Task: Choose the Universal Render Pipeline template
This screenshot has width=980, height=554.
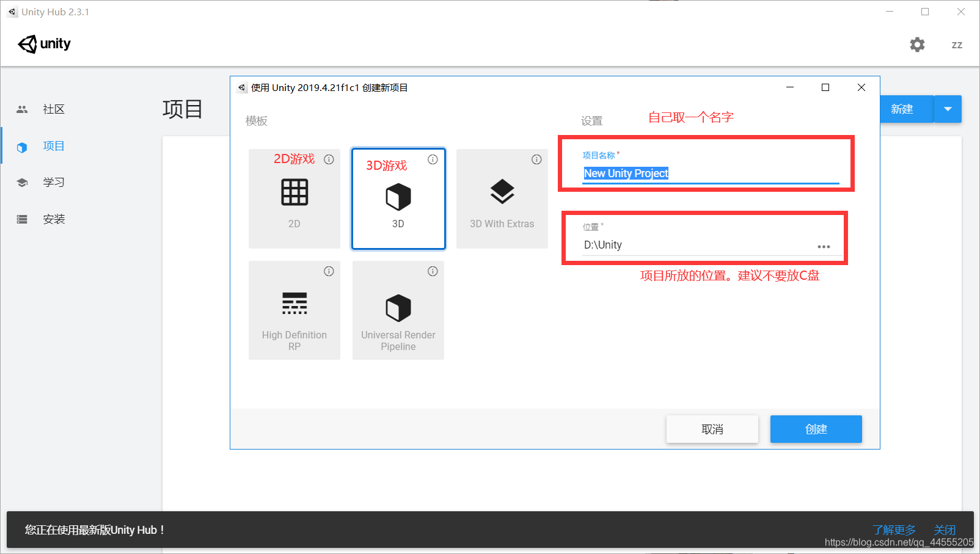Action: pos(398,310)
